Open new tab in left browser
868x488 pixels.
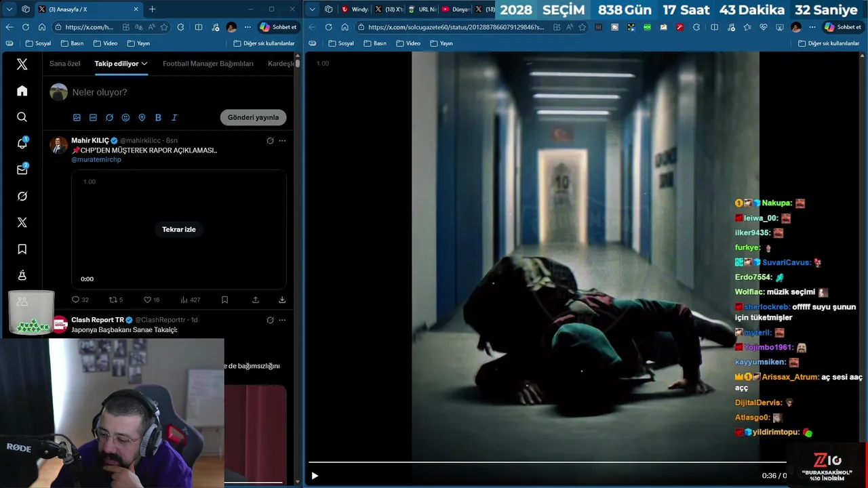pos(152,9)
